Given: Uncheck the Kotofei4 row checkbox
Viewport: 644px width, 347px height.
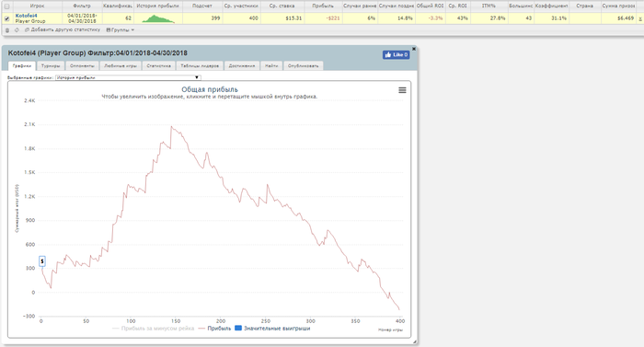Looking at the screenshot, I should (6, 18).
